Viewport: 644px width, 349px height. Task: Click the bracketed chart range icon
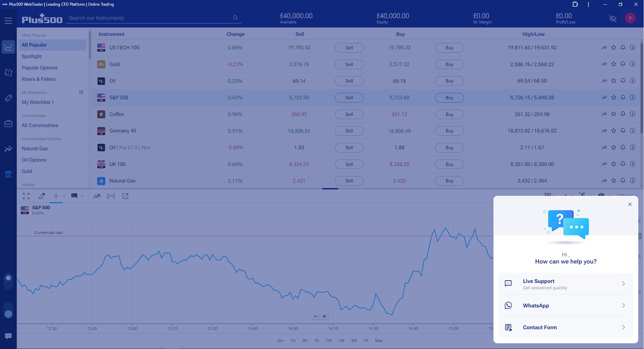pyautogui.click(x=111, y=196)
